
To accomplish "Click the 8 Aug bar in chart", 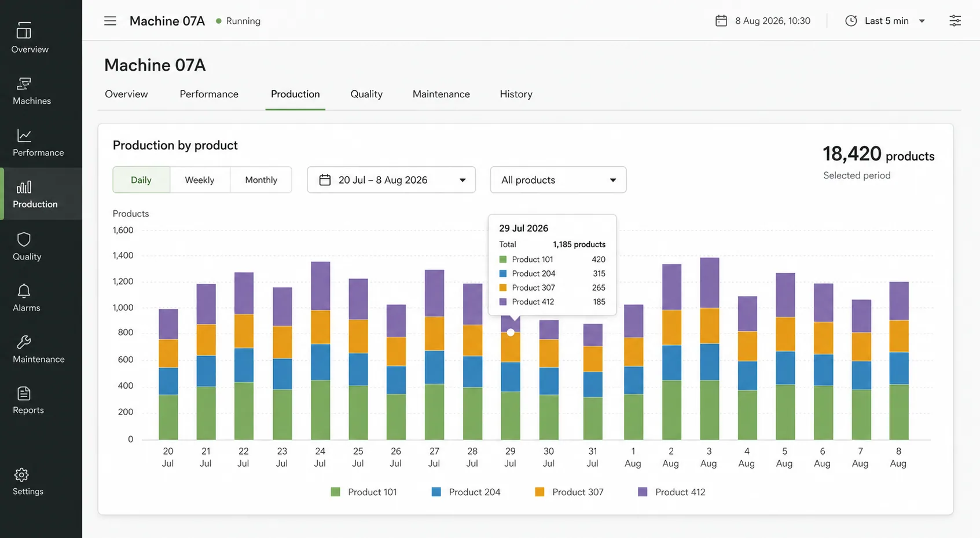I will click(x=899, y=361).
